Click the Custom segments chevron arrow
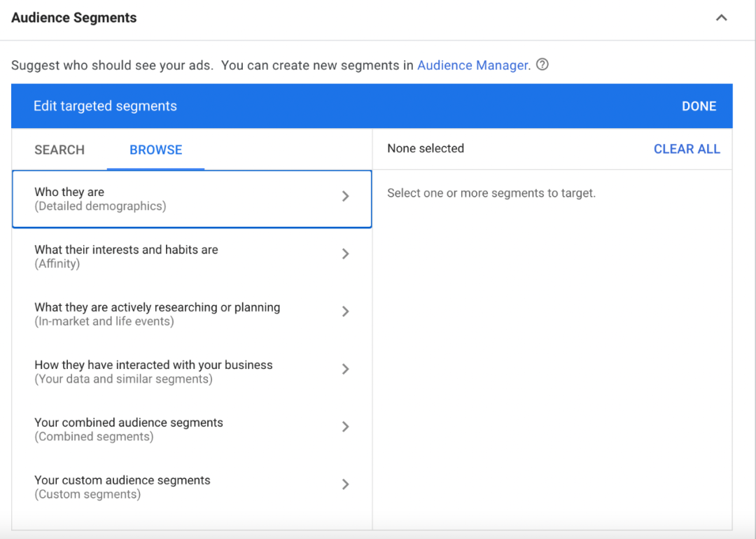The height and width of the screenshot is (539, 756). pyautogui.click(x=345, y=484)
